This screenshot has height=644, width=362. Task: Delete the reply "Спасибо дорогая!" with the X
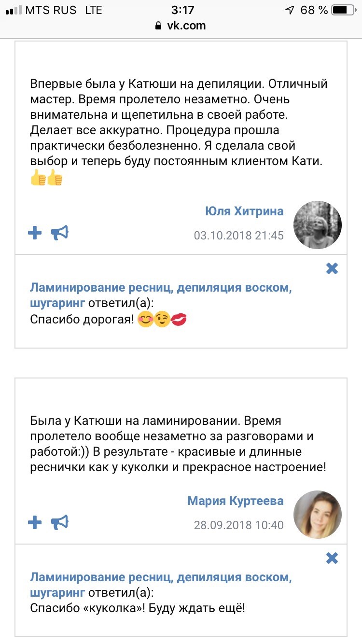[332, 268]
